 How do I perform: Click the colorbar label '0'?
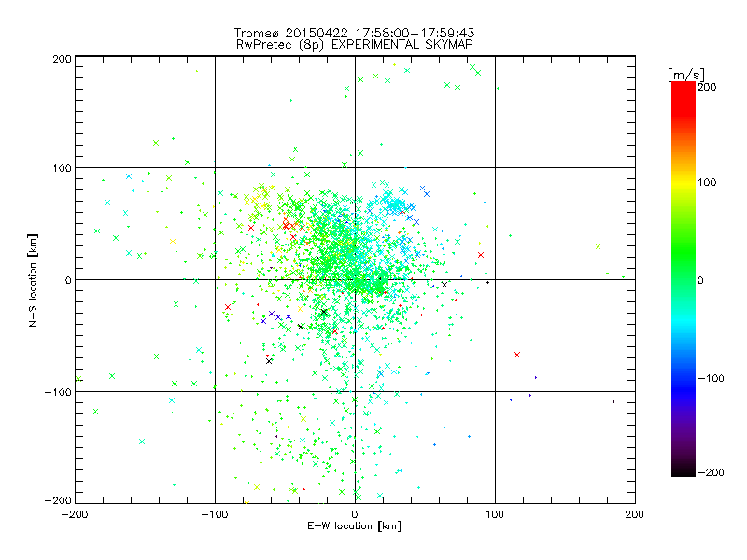click(x=700, y=281)
